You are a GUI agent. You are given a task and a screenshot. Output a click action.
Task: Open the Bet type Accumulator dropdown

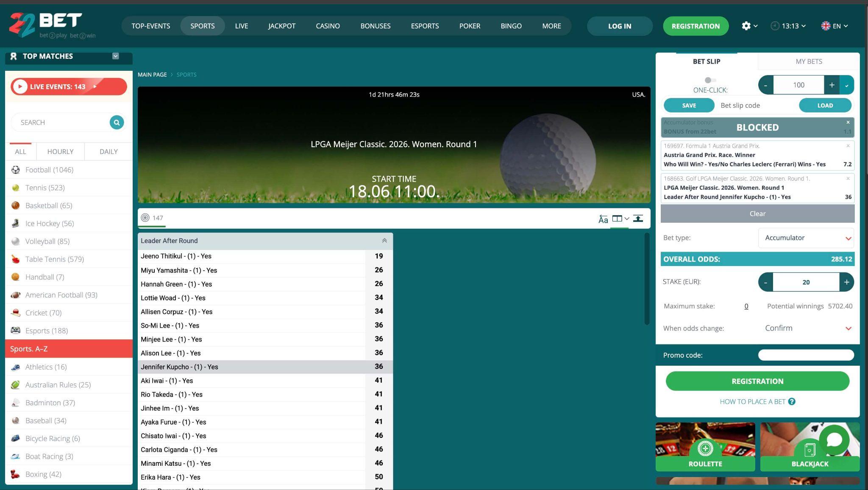coord(806,238)
